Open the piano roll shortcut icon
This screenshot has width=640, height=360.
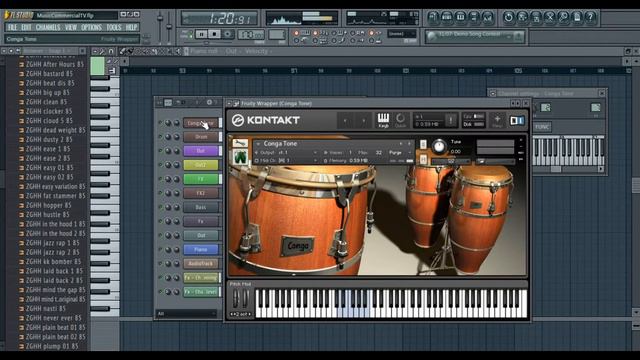click(x=460, y=18)
